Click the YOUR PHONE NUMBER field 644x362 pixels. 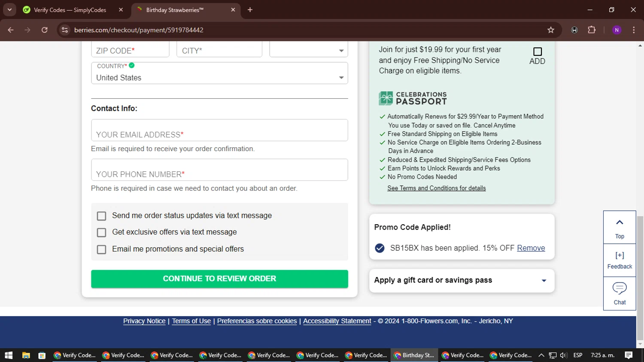(x=219, y=170)
